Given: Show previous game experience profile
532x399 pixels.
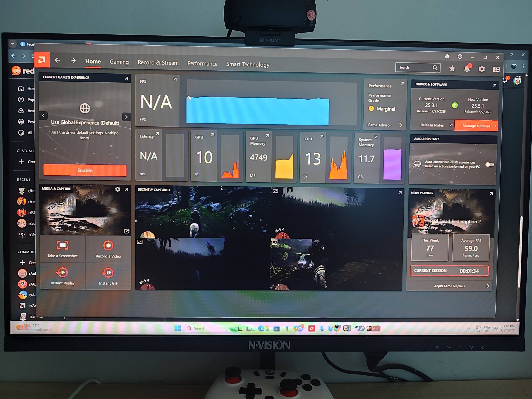Looking at the screenshot, I should (43, 116).
